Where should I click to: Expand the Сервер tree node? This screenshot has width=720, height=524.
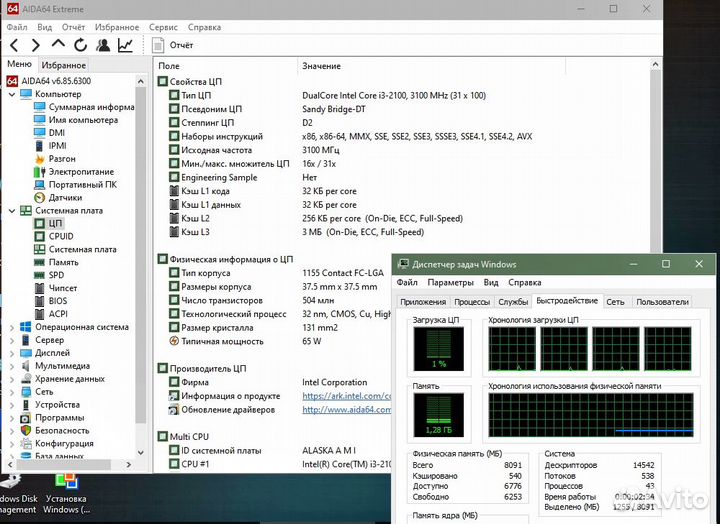coord(12,340)
